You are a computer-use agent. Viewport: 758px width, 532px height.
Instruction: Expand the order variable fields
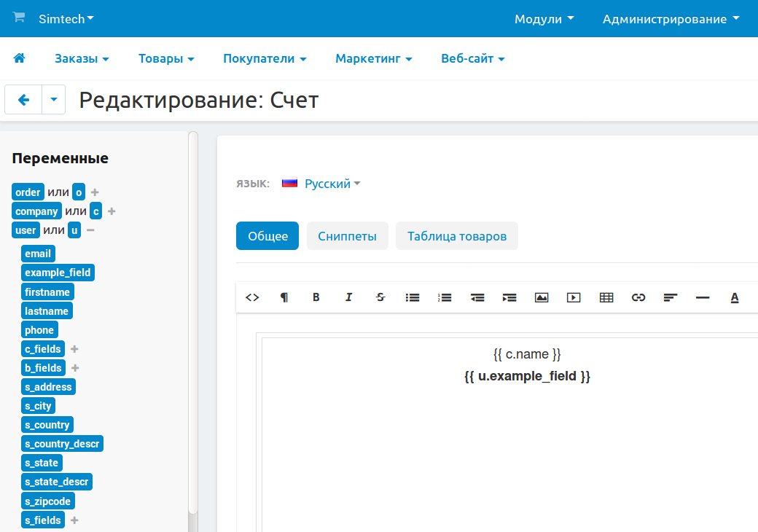[x=95, y=192]
